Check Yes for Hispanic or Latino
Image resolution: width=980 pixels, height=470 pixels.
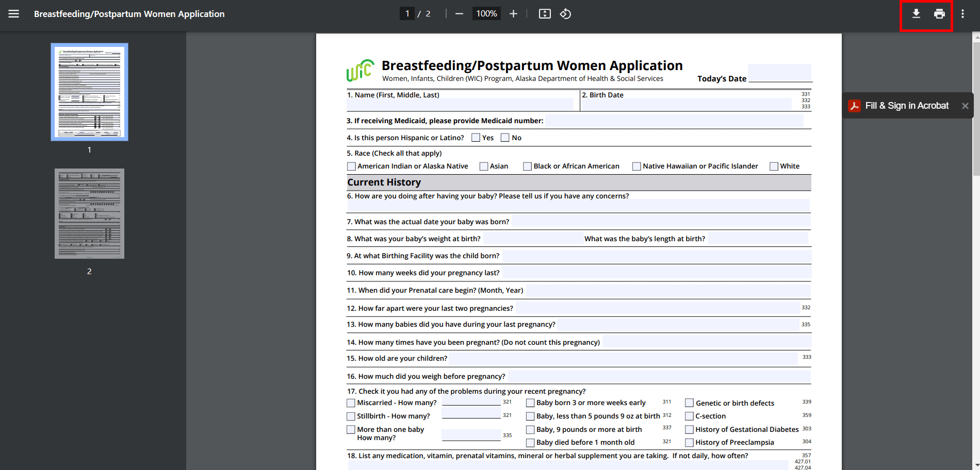(x=476, y=138)
